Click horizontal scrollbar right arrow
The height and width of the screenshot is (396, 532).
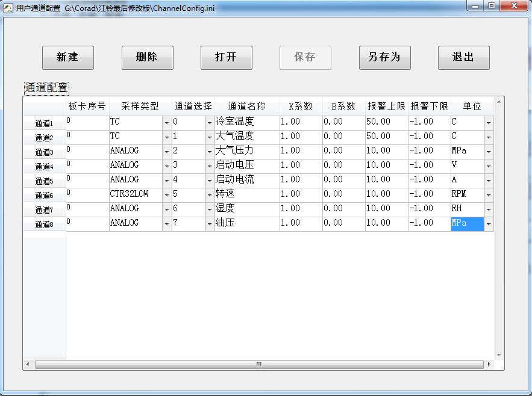(489, 365)
